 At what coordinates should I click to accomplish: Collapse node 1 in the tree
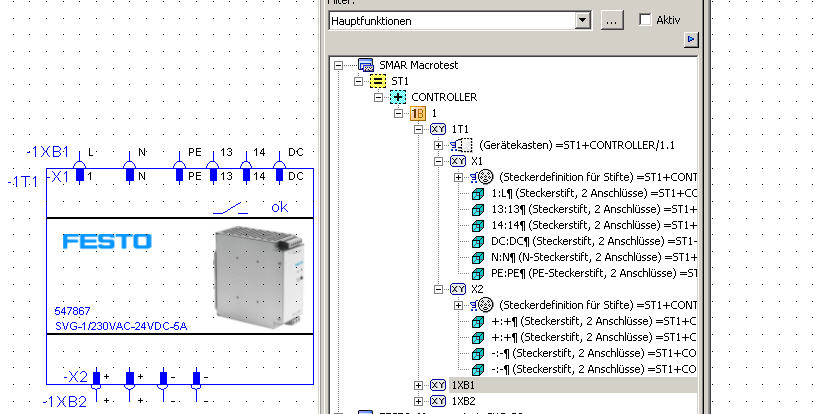point(398,113)
